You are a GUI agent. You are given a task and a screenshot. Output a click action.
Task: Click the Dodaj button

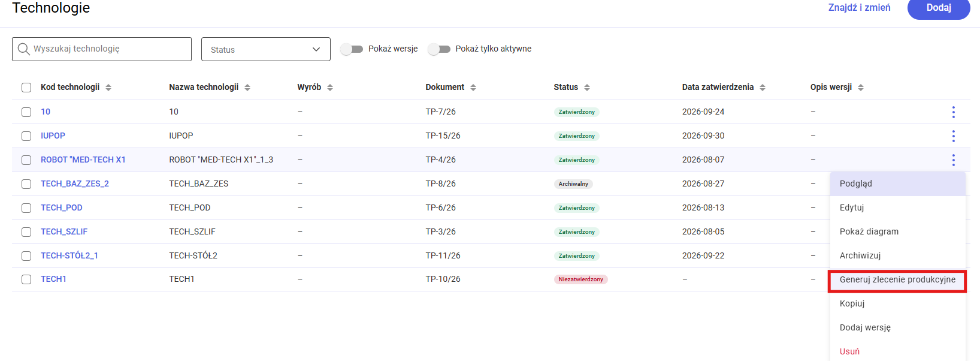pos(939,8)
